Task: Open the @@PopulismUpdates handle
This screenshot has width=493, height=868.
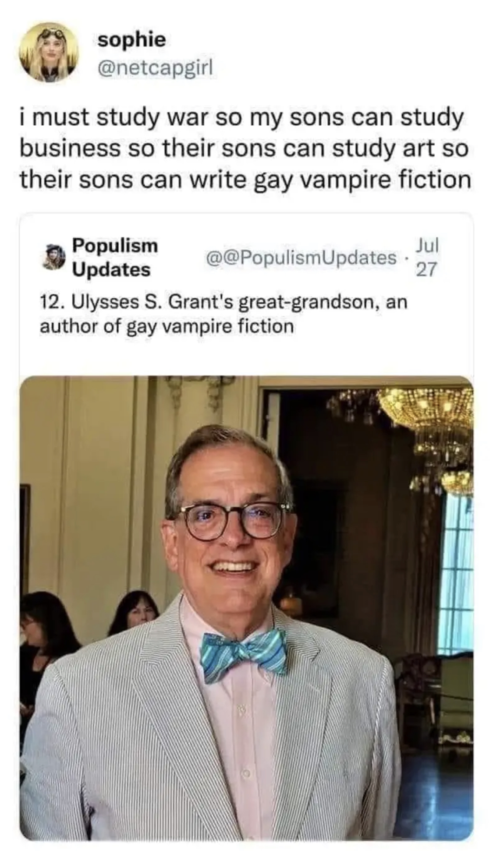Action: pos(300,258)
